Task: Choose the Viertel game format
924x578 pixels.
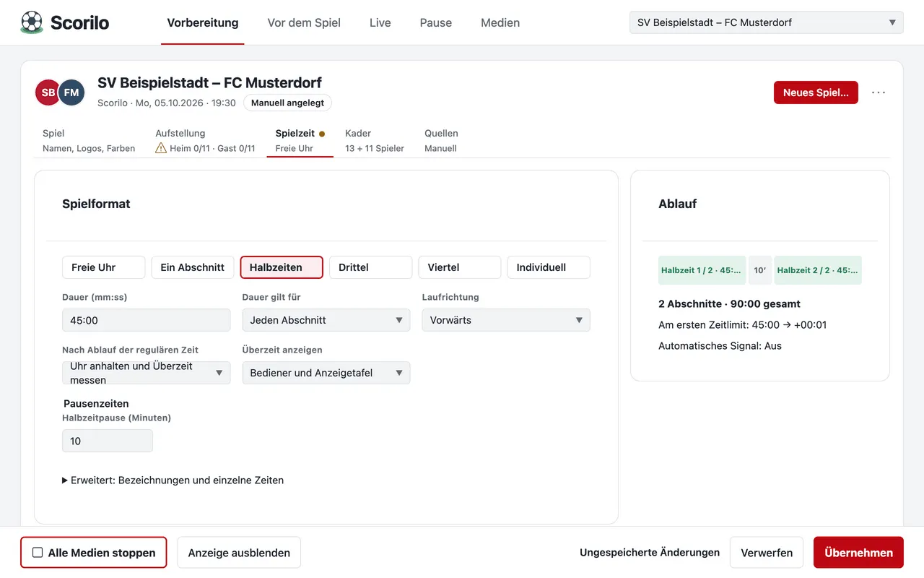Action: (459, 267)
